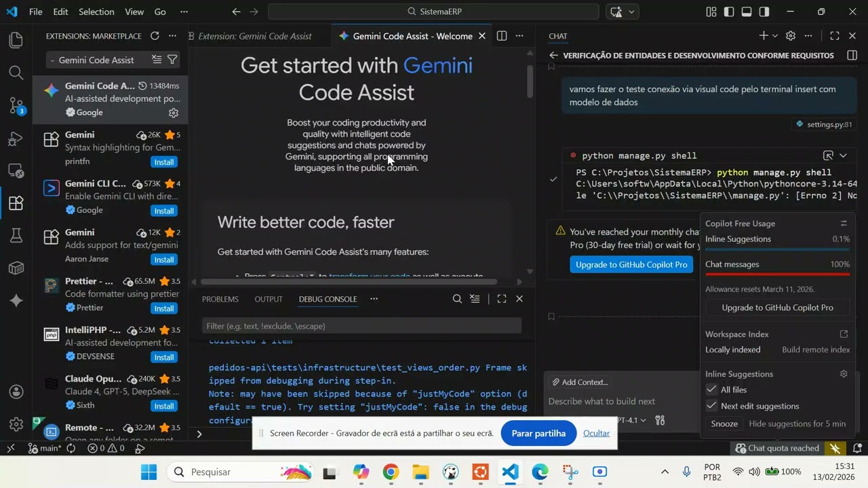Open Chat panel more actions menu
868x488 pixels.
tap(808, 36)
